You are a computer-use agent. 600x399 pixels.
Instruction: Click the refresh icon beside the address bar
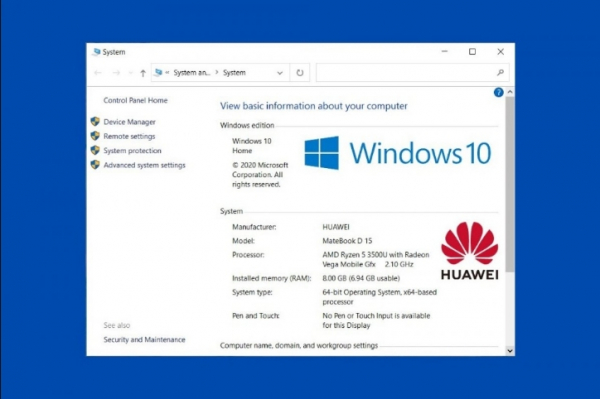coord(300,73)
